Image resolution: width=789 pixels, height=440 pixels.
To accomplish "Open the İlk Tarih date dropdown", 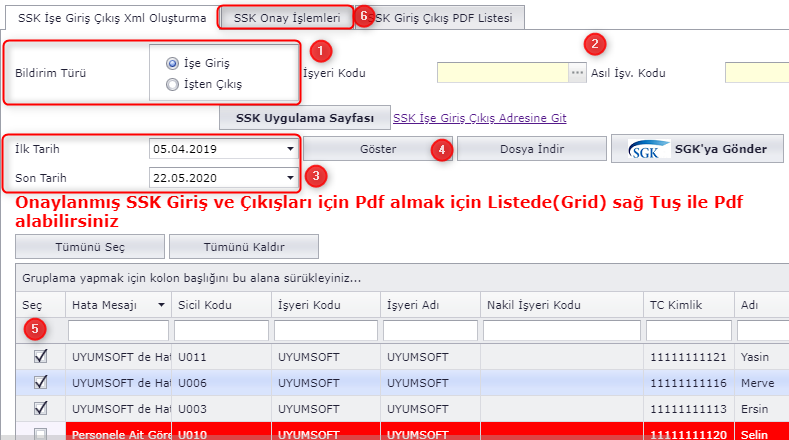I will click(290, 149).
